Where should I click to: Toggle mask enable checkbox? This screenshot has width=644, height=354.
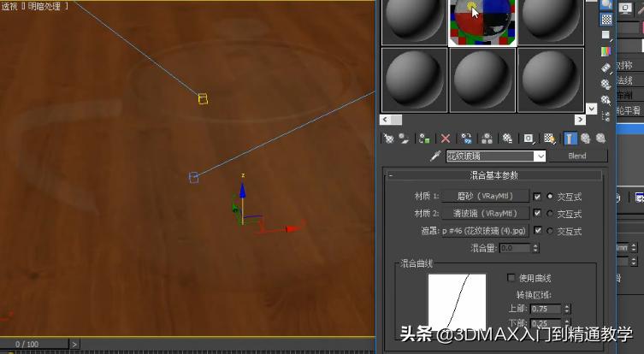[x=537, y=230]
